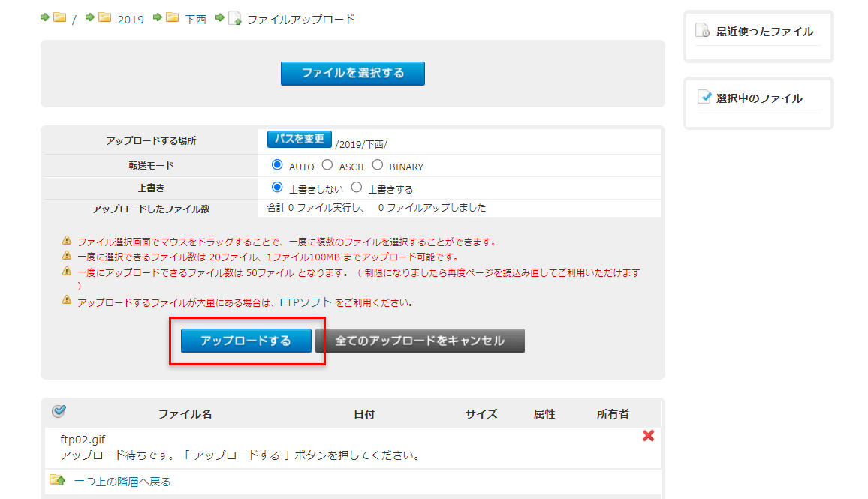Click the パスを変更 button
Image resolution: width=868 pixels, height=499 pixels.
pos(300,139)
